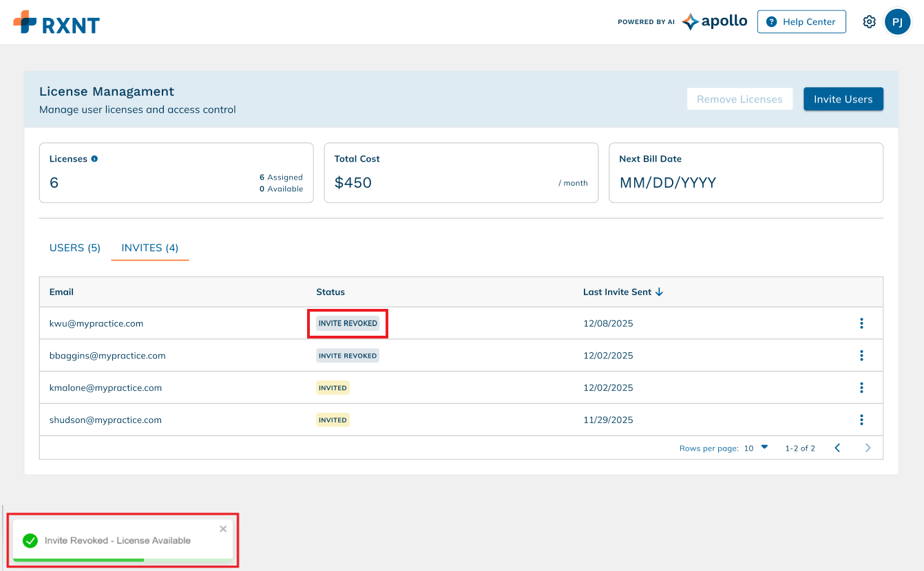Go to the previous page of invites
The height and width of the screenshot is (571, 924).
click(x=837, y=448)
